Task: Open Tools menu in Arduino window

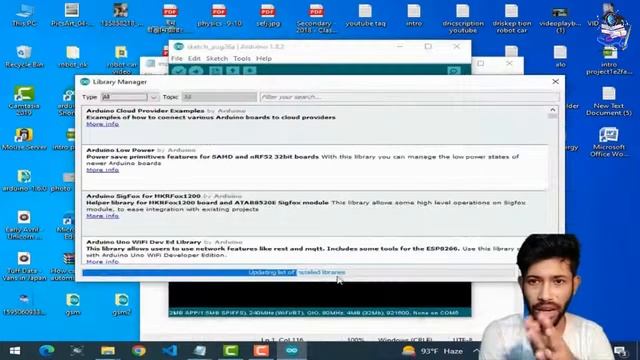Action: point(242,58)
